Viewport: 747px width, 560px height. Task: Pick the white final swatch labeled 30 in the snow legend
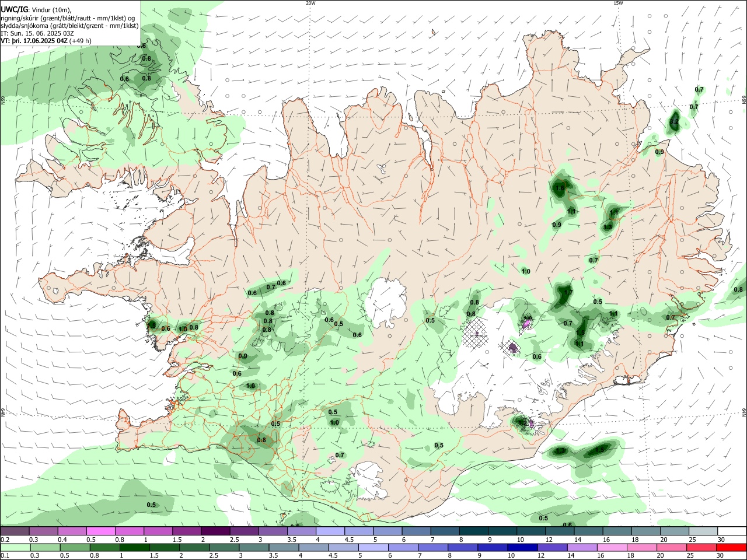pos(732,531)
